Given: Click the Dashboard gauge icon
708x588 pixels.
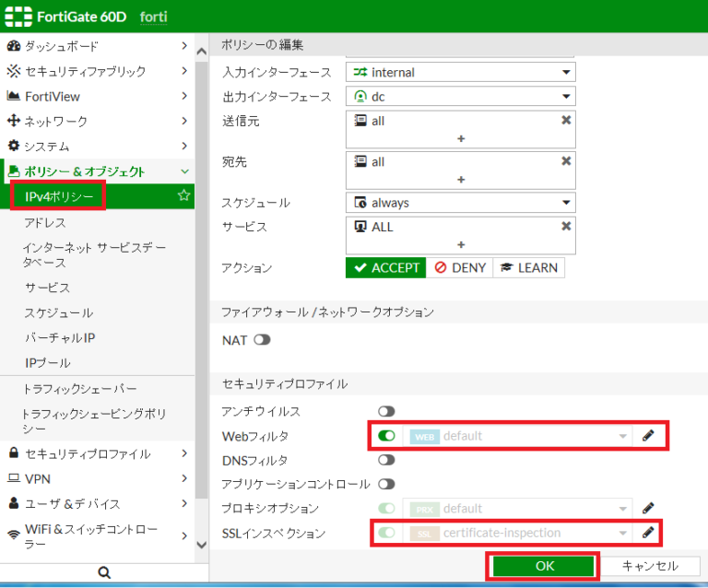Looking at the screenshot, I should [14, 45].
